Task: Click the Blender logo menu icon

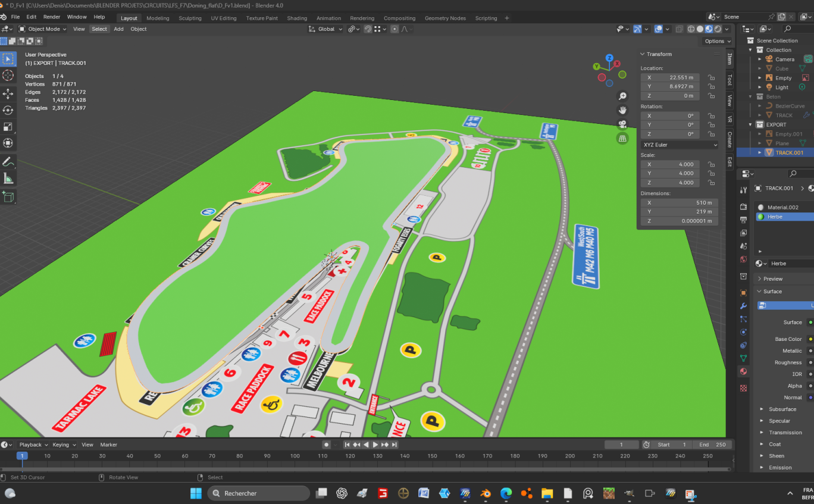Action: 4,17
